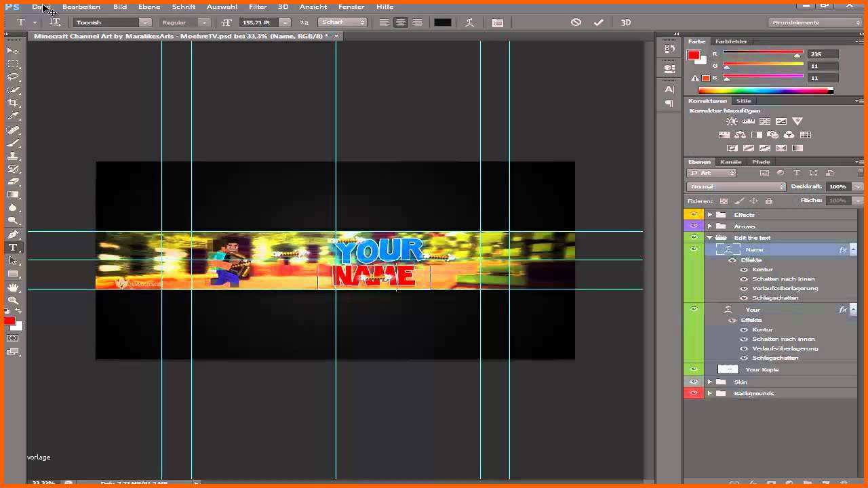This screenshot has width=868, height=488.
Task: Open the Character and Paragraph panel toggle
Action: (498, 22)
